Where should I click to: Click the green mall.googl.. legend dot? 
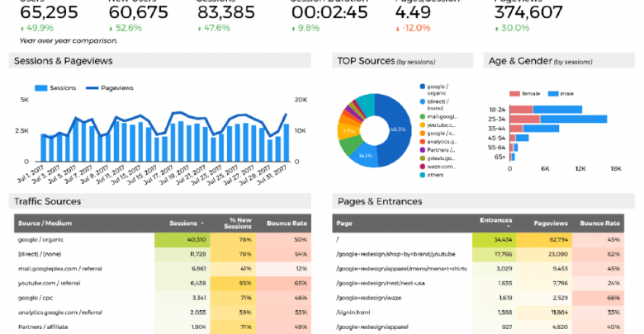[422, 117]
